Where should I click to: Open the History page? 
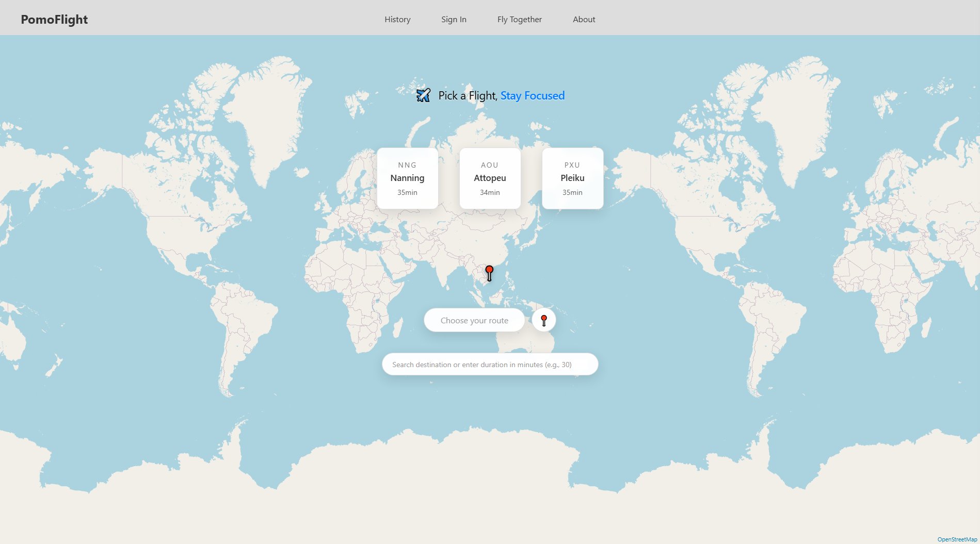(x=397, y=19)
